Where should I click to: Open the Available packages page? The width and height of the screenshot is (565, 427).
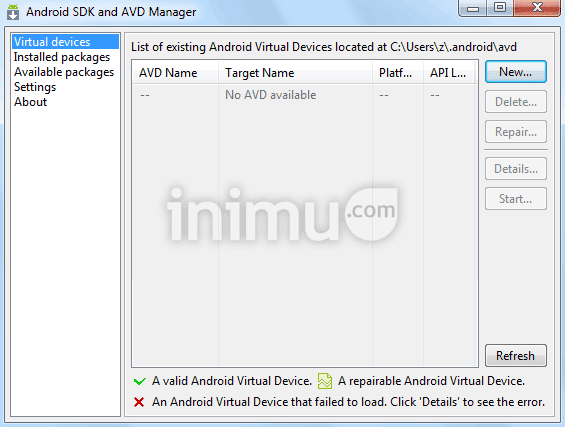tap(64, 72)
